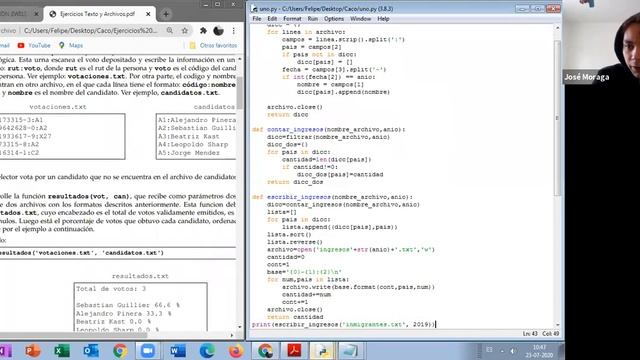The width and height of the screenshot is (640, 360).
Task: Click the PDF page vertical scrollbar thumb
Action: [x=240, y=93]
